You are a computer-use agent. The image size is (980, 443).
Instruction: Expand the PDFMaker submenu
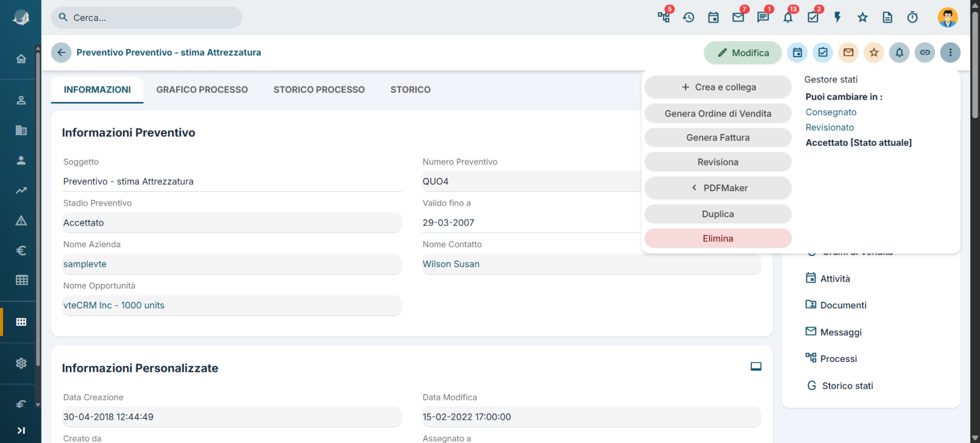pyautogui.click(x=718, y=188)
